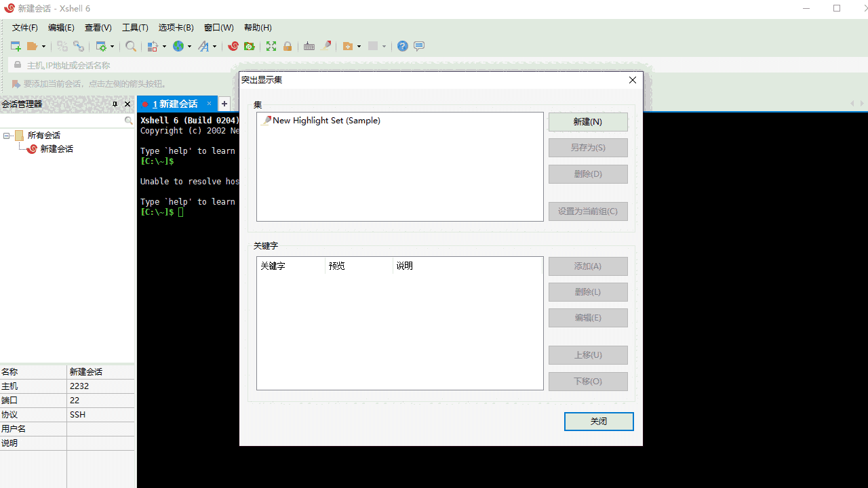Open the 工具(T) menu
Screen dimensions: 868x488
point(134,28)
